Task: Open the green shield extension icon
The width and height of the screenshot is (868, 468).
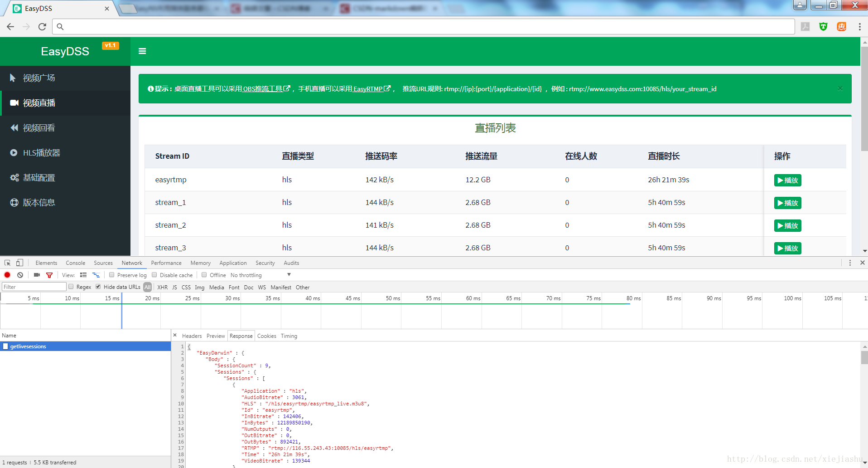Action: (x=823, y=27)
